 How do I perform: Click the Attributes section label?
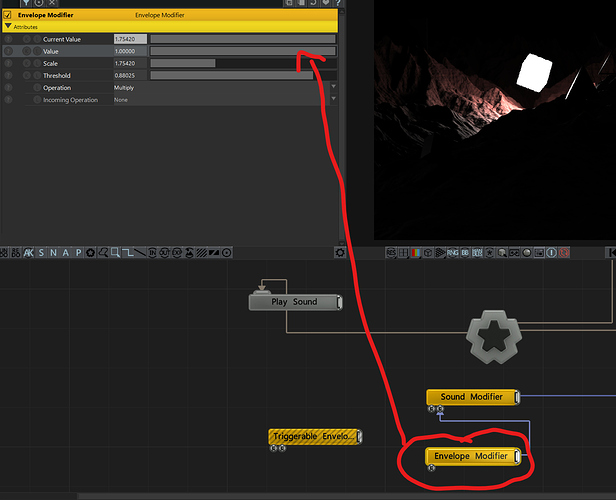pyautogui.click(x=26, y=27)
